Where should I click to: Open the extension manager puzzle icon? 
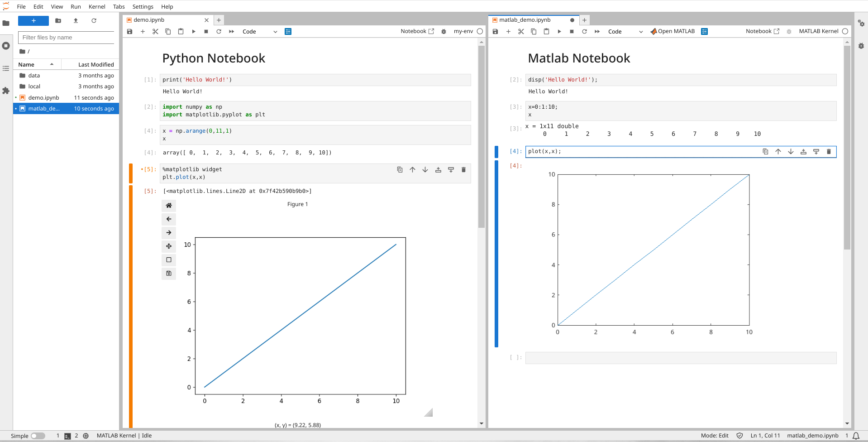tap(6, 91)
